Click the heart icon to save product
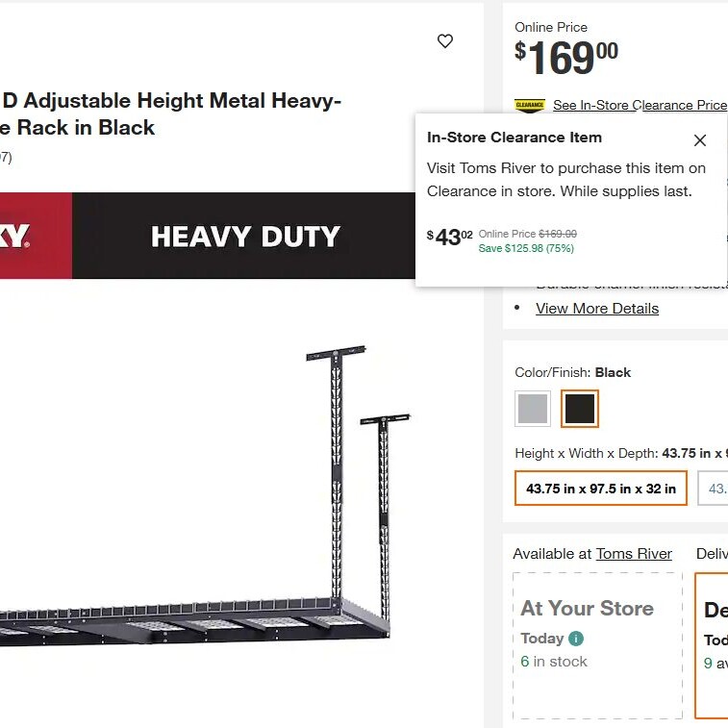The image size is (728, 728). click(444, 41)
